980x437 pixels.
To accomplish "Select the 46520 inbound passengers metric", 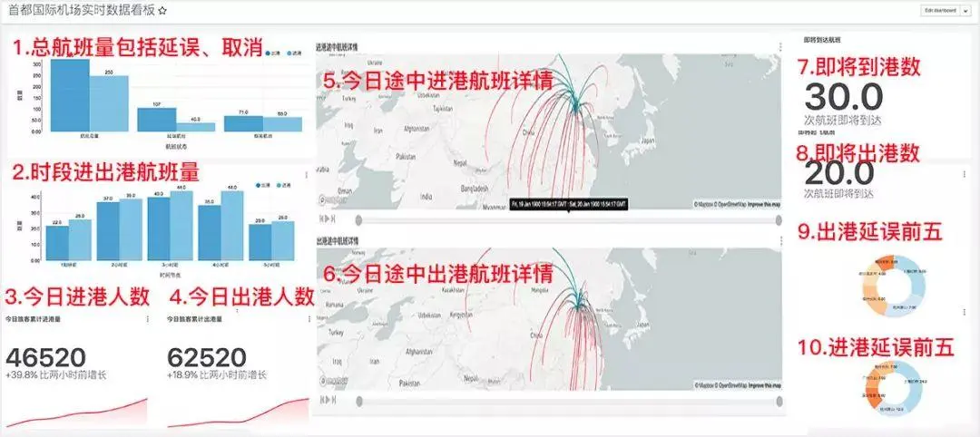I will tap(45, 358).
